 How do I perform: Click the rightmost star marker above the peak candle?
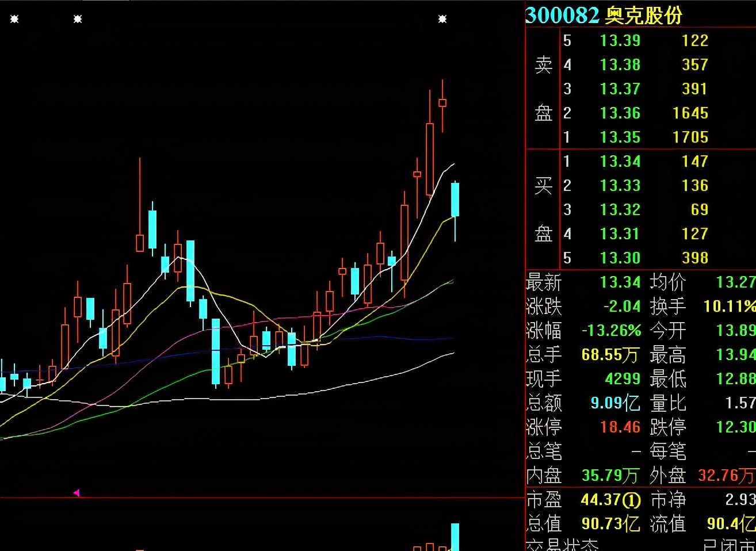442,20
